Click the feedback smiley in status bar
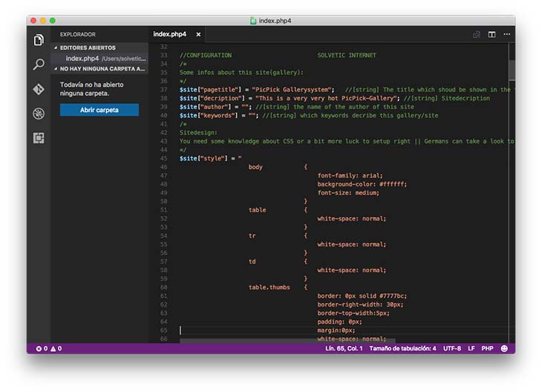This screenshot has width=542, height=392. pos(505,348)
